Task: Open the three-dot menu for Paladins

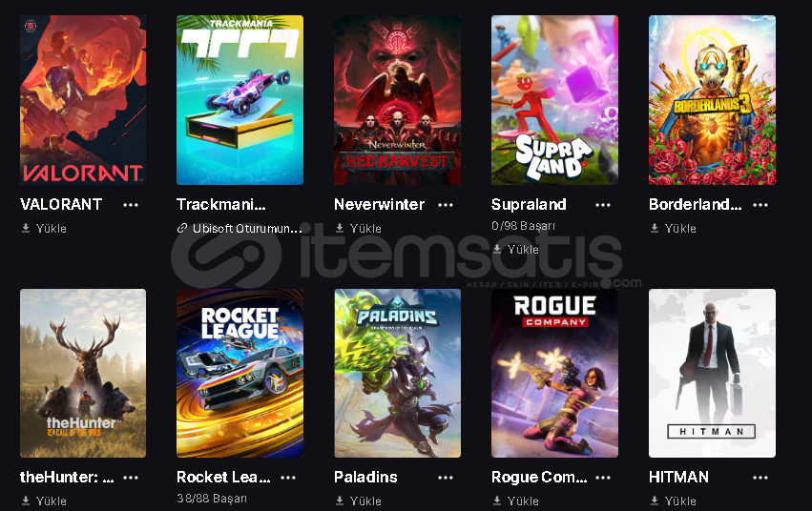Action: 446,478
